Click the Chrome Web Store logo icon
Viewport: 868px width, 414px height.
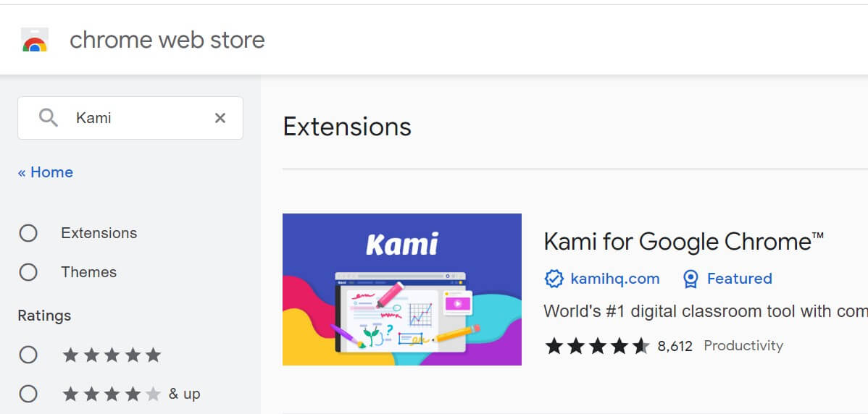[x=35, y=40]
